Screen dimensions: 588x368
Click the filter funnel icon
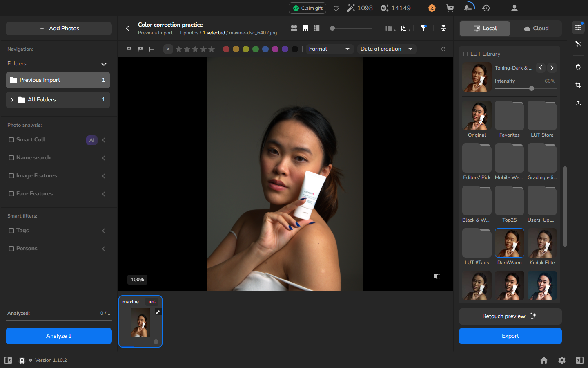click(423, 28)
